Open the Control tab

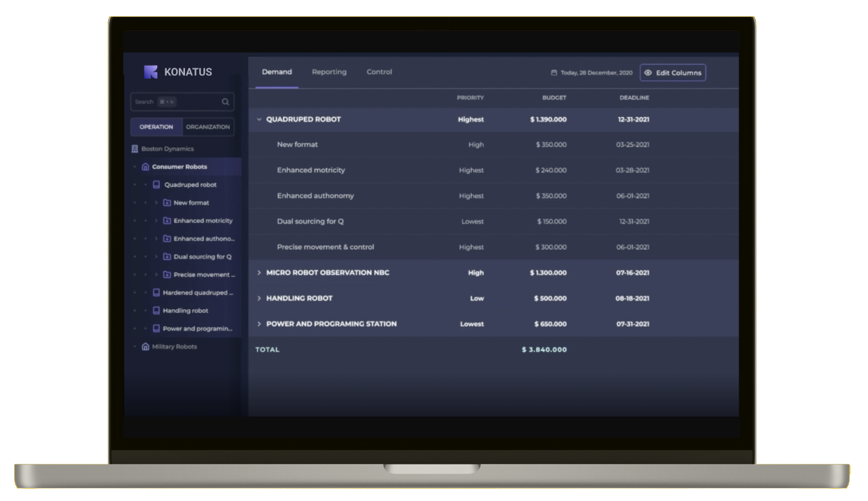379,72
